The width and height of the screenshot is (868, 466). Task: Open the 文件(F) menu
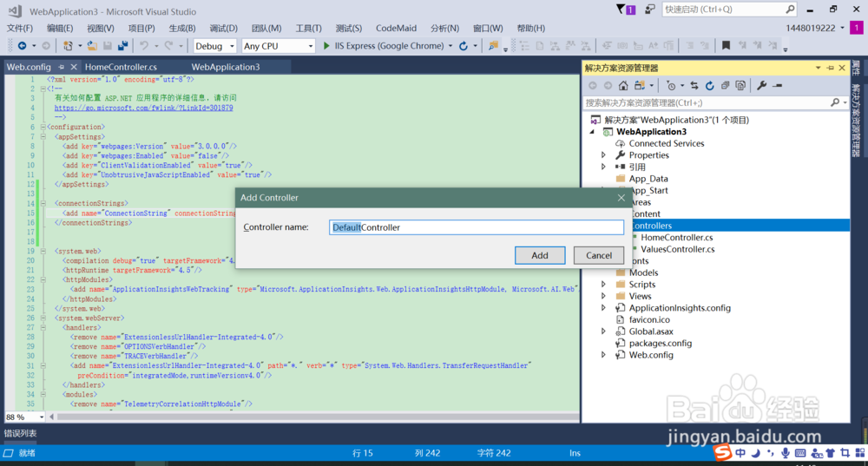(20, 28)
